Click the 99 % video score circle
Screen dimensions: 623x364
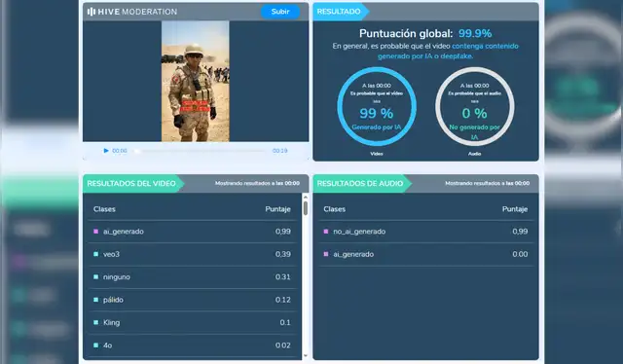tap(377, 106)
